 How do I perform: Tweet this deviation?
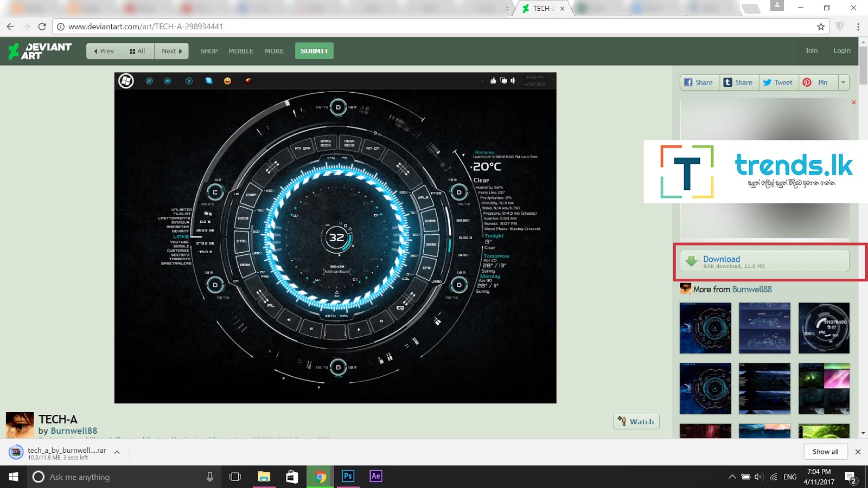tap(778, 82)
